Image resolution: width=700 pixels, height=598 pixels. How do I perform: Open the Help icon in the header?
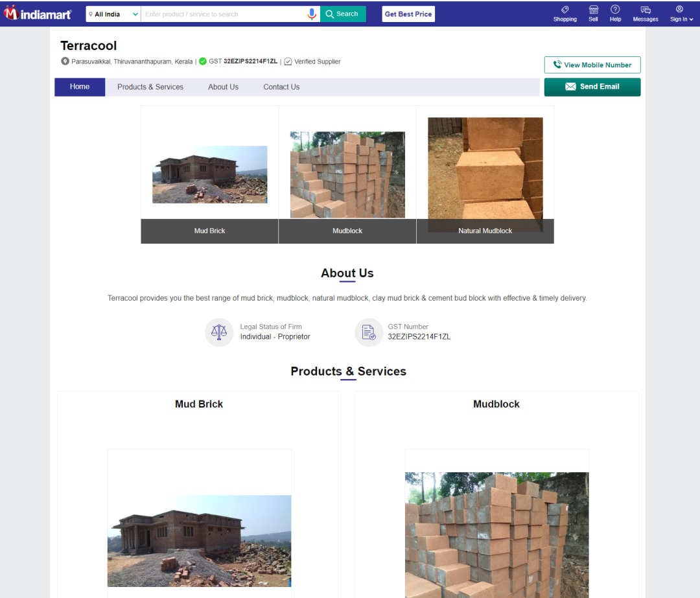coord(615,14)
